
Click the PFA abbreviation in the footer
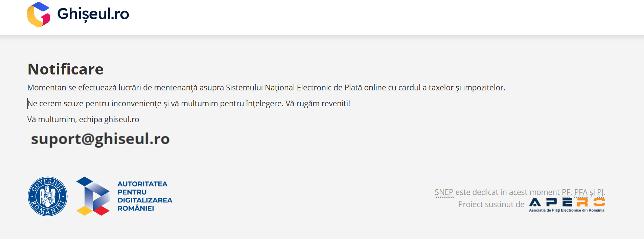point(581,192)
